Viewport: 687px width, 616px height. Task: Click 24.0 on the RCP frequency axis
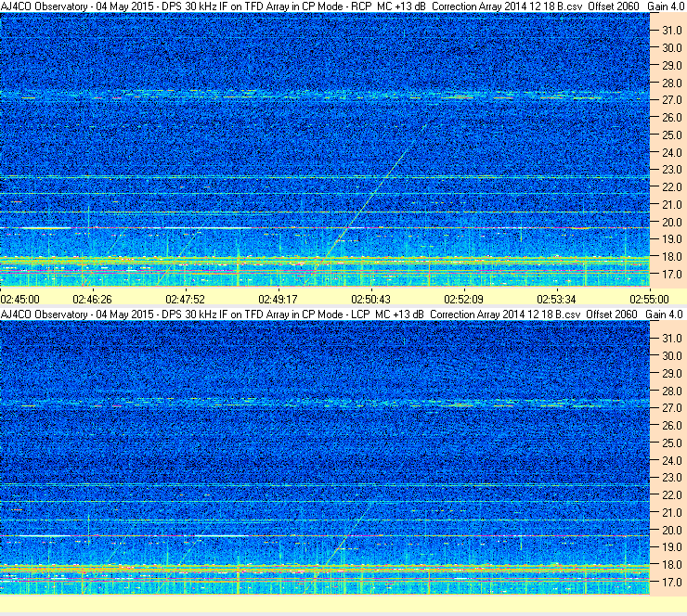click(x=671, y=153)
